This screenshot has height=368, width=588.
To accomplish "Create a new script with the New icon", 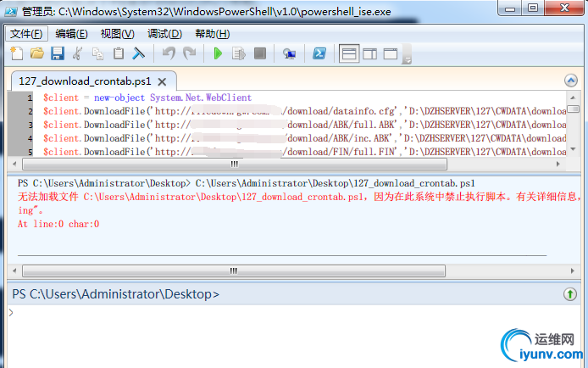I will pos(16,53).
